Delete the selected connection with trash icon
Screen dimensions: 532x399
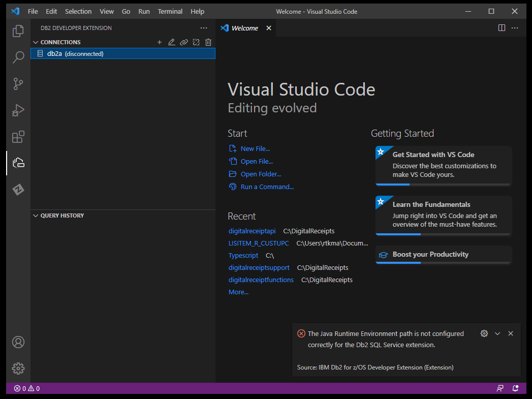[208, 42]
